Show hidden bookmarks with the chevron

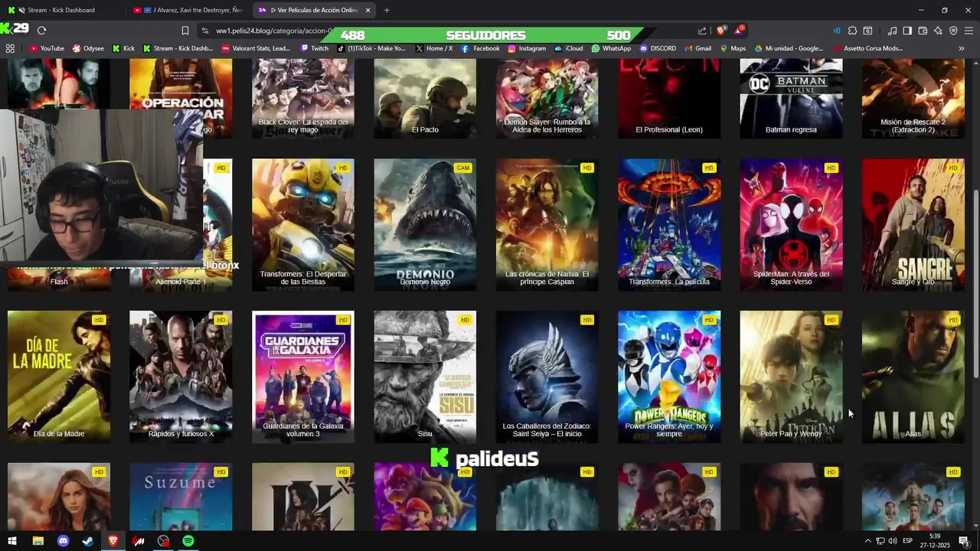coord(961,48)
